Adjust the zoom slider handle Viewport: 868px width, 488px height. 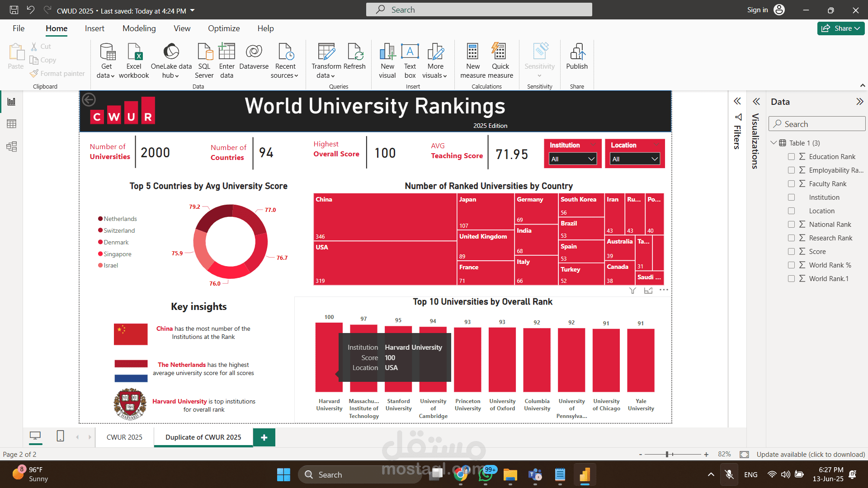pos(667,455)
